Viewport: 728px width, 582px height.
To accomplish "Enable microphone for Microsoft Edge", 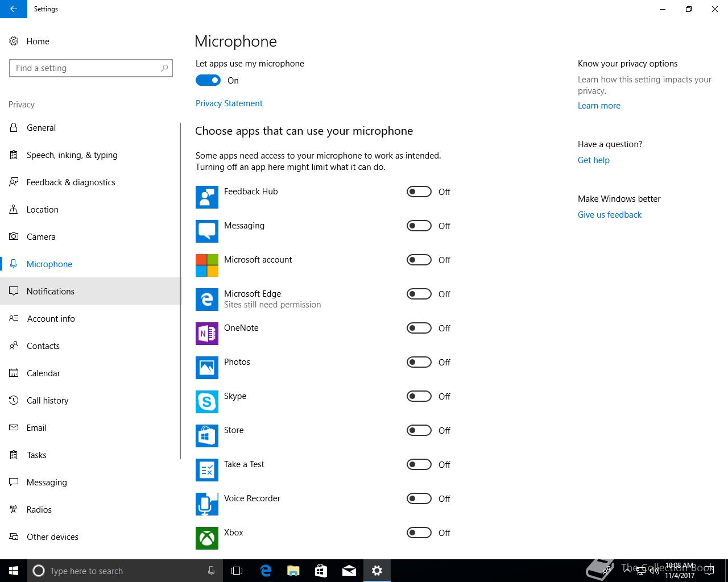I will click(x=419, y=294).
